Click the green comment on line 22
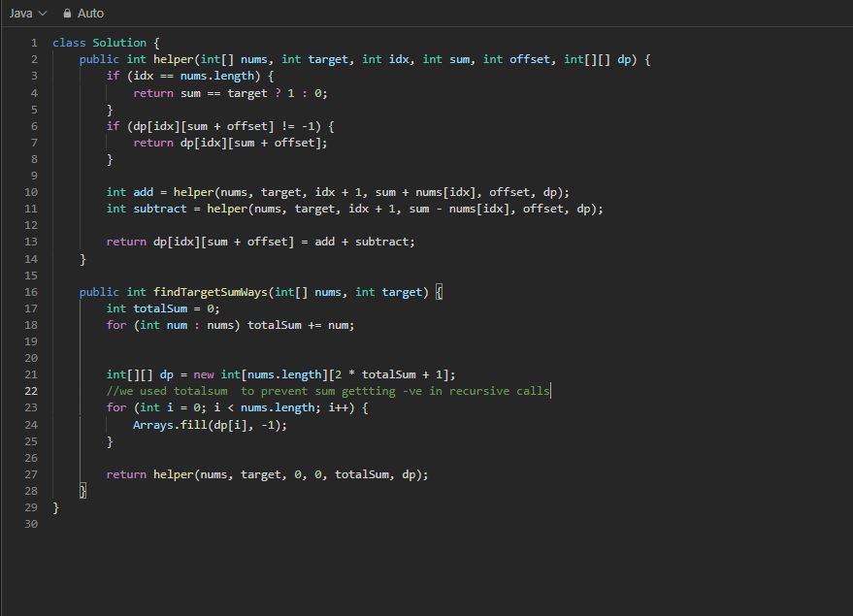The height and width of the screenshot is (616, 853). coord(328,391)
